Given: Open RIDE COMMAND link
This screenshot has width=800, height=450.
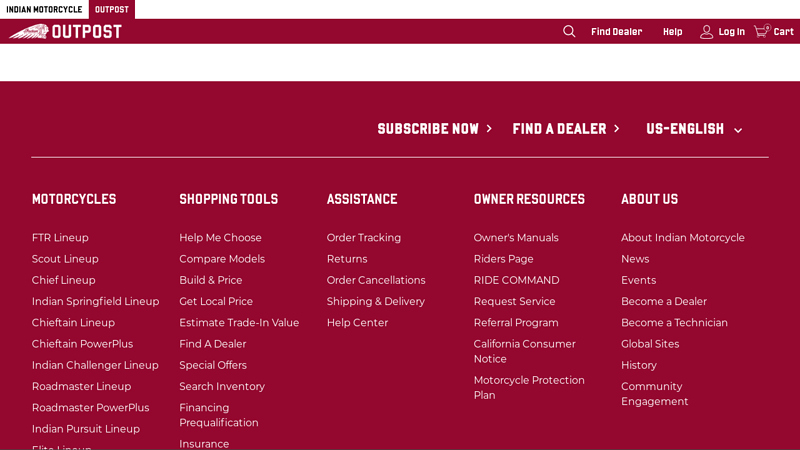Looking at the screenshot, I should [516, 281].
